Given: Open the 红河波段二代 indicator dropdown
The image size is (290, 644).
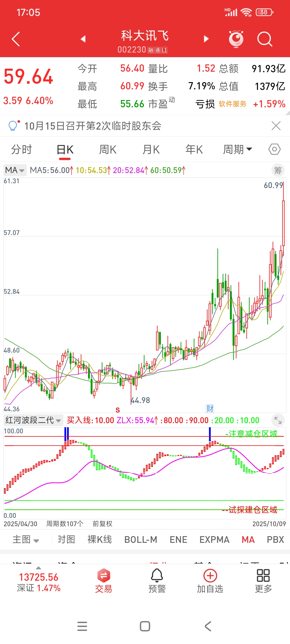Looking at the screenshot, I should tap(33, 420).
